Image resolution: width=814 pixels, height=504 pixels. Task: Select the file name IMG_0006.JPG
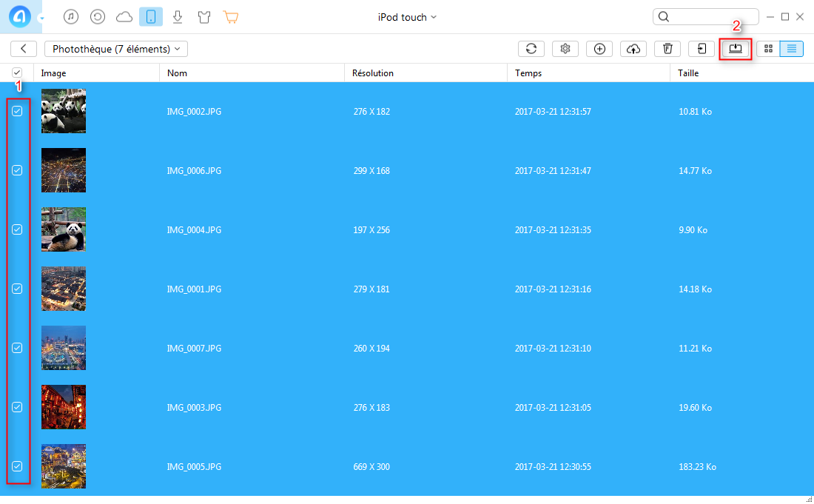coord(194,171)
